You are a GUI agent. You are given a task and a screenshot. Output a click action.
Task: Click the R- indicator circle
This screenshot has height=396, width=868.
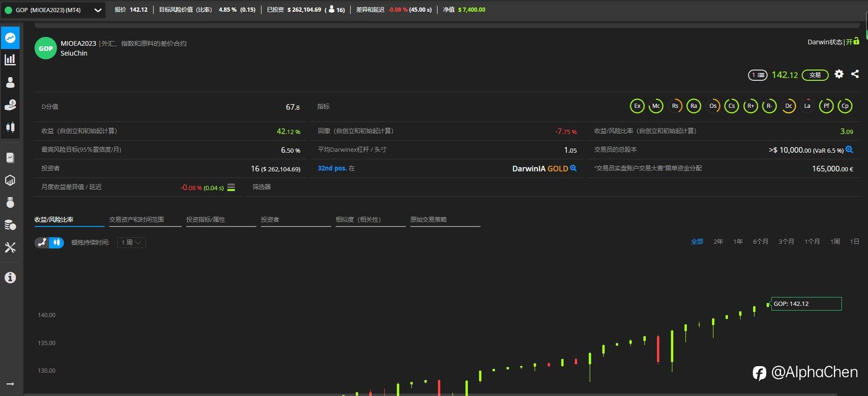pos(769,106)
